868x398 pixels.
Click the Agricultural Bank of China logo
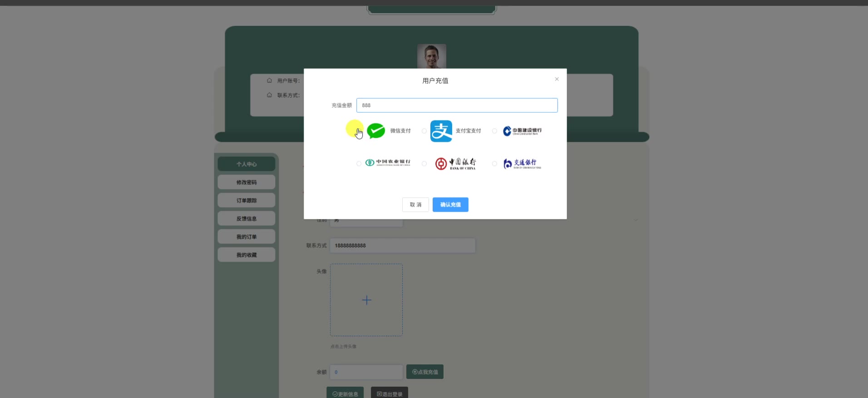[x=388, y=163]
